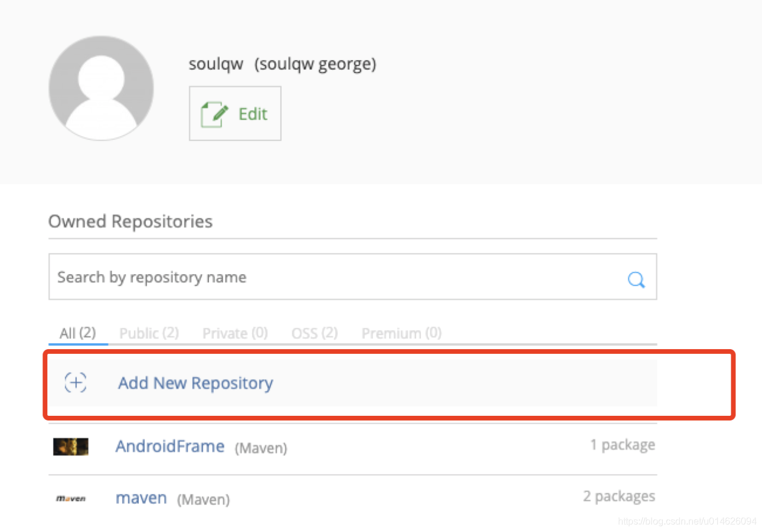Click the magnifier search icon

coord(636,279)
